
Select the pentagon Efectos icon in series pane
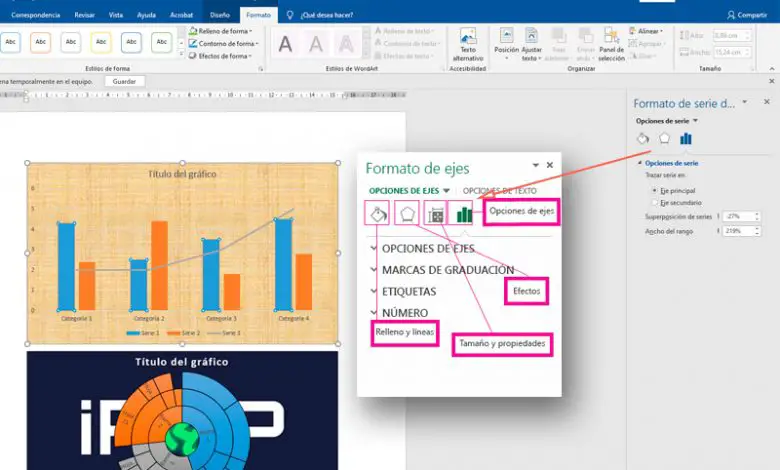tap(664, 138)
